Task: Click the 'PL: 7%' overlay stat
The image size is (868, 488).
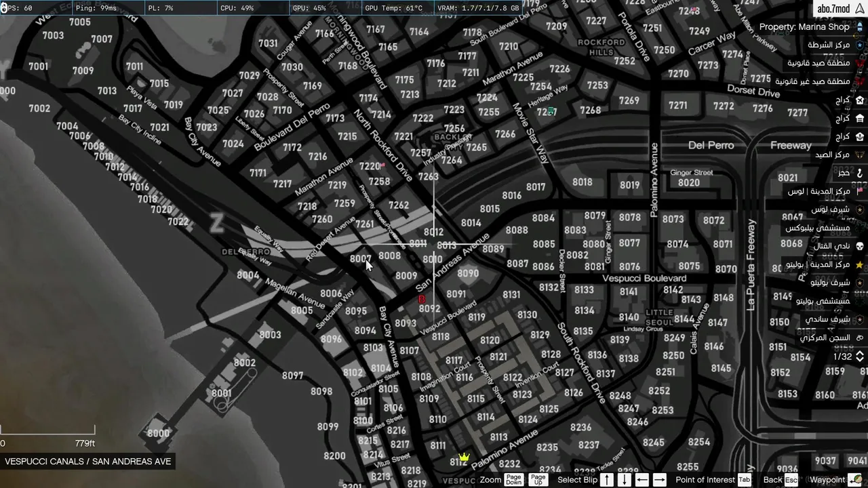Action: 160,8
